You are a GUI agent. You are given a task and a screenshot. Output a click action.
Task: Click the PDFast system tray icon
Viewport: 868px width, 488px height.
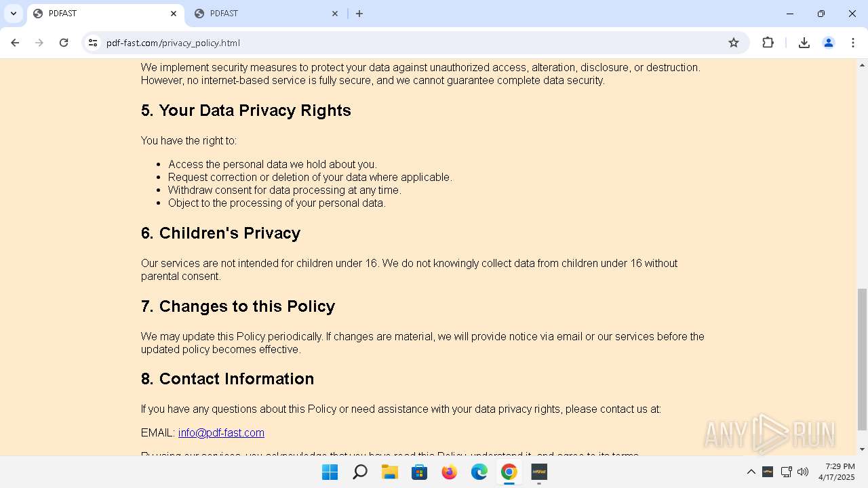point(768,472)
